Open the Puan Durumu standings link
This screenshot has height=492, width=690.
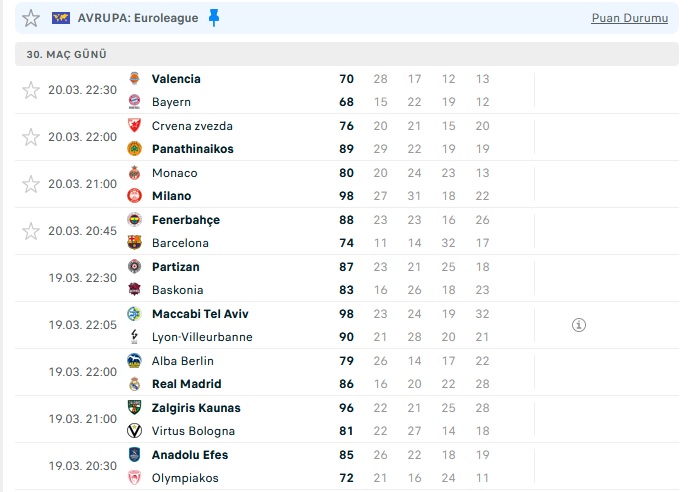629,18
